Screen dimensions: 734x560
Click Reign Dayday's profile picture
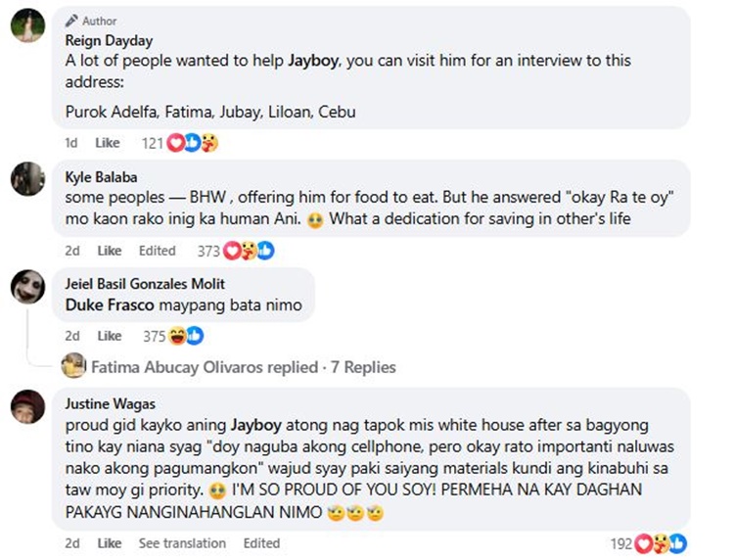[x=27, y=28]
